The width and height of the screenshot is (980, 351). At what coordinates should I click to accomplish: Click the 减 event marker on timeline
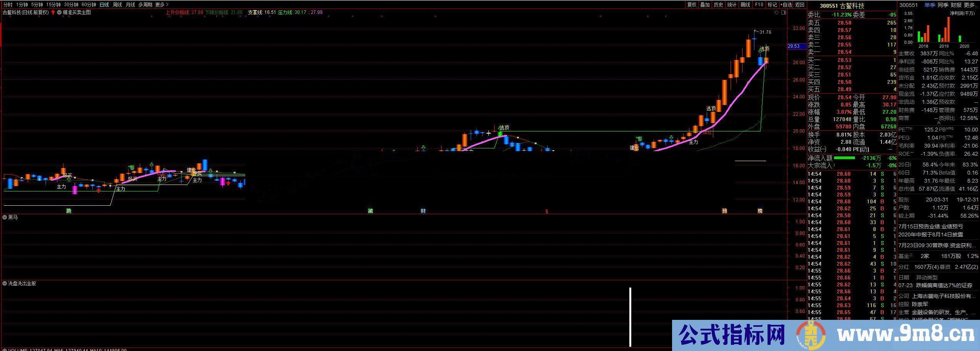coord(370,211)
